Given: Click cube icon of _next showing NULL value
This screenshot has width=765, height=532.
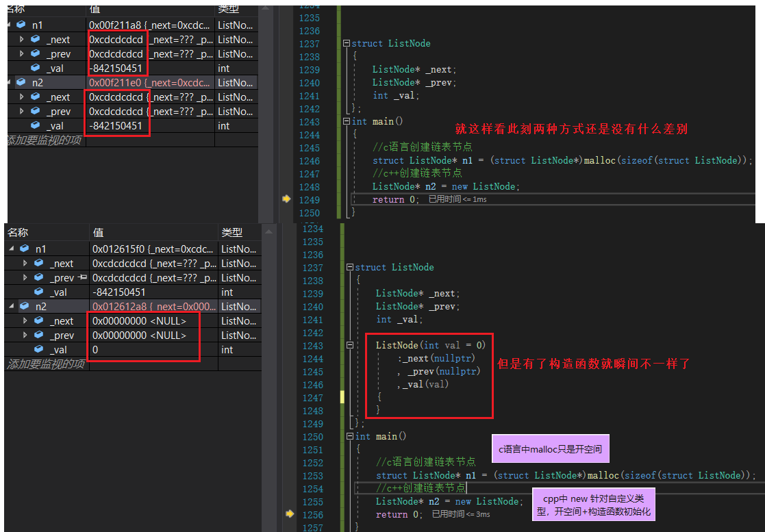Looking at the screenshot, I should click(x=38, y=321).
